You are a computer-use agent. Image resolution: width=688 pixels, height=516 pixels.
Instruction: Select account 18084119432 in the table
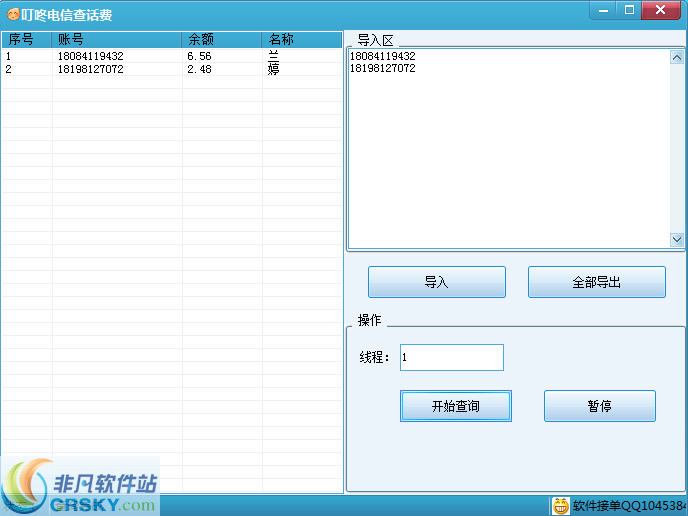[x=90, y=56]
